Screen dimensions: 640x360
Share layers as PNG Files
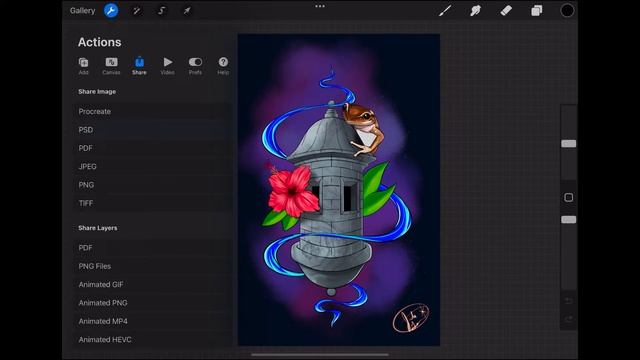coord(153,266)
